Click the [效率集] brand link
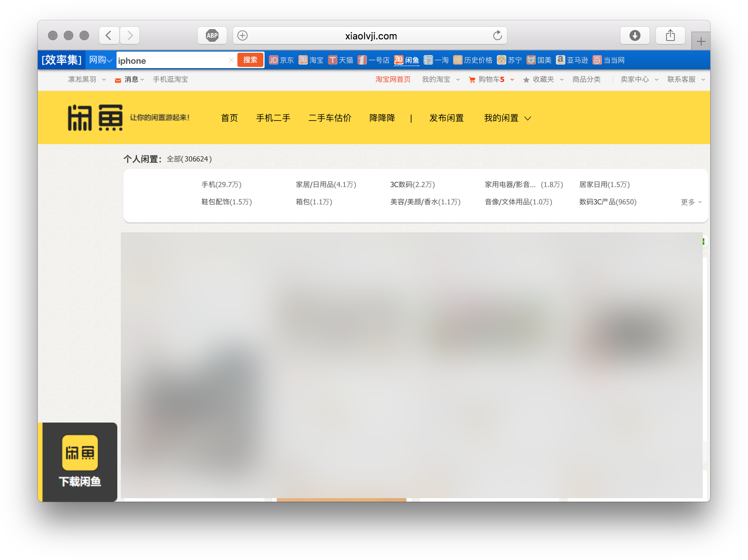The image size is (748, 560). 62,60
